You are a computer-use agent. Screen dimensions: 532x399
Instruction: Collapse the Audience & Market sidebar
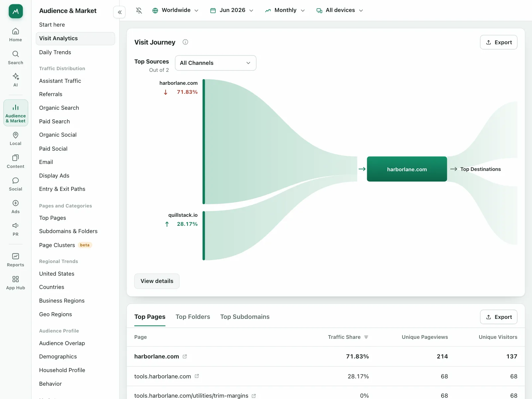pos(120,12)
